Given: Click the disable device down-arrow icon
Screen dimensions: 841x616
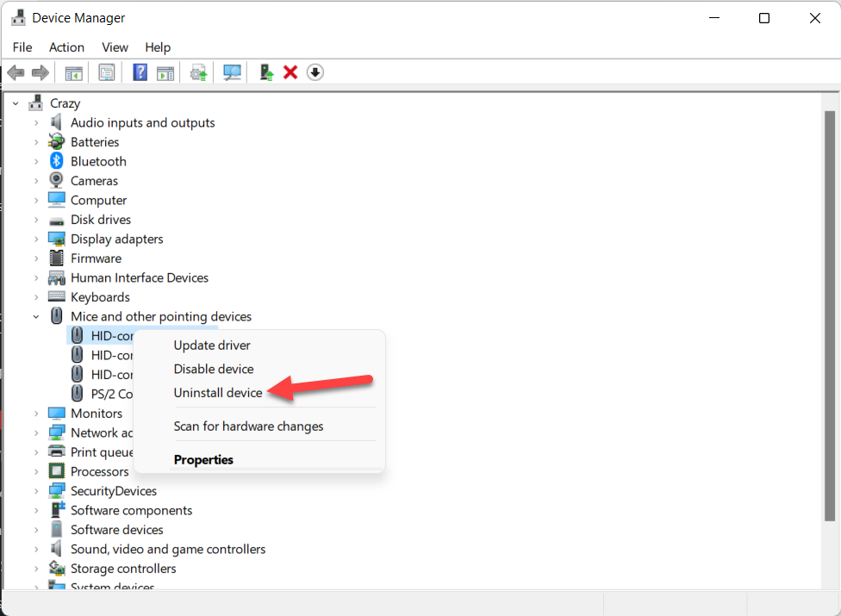Looking at the screenshot, I should point(315,72).
